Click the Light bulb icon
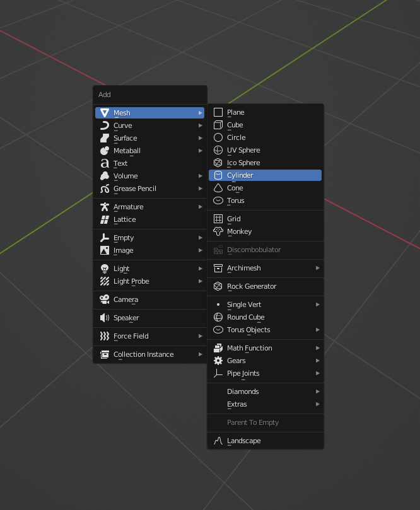Viewport: 420px width, 510px height. (x=105, y=269)
